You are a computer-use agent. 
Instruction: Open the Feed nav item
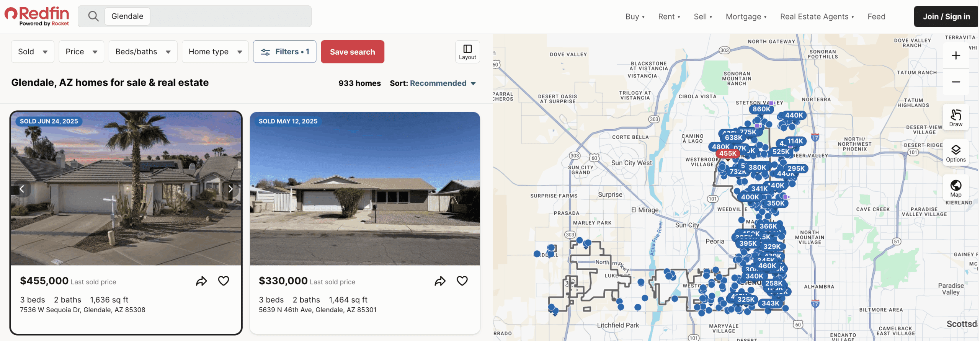[876, 16]
